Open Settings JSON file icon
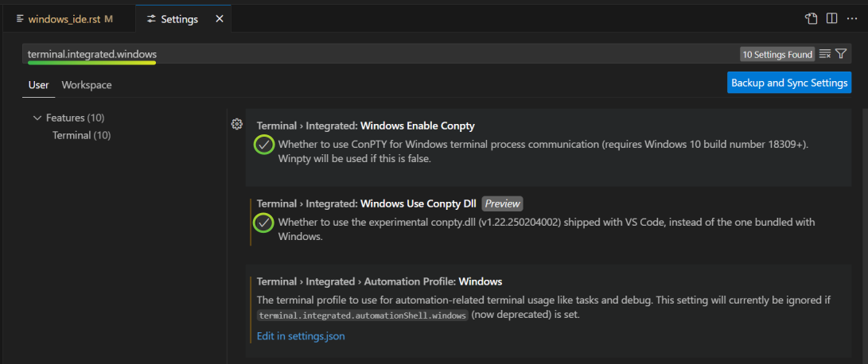The image size is (868, 364). point(811,19)
